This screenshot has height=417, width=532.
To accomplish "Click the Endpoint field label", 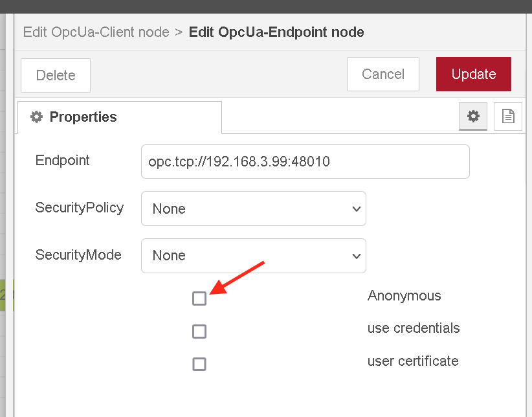I will 62,161.
